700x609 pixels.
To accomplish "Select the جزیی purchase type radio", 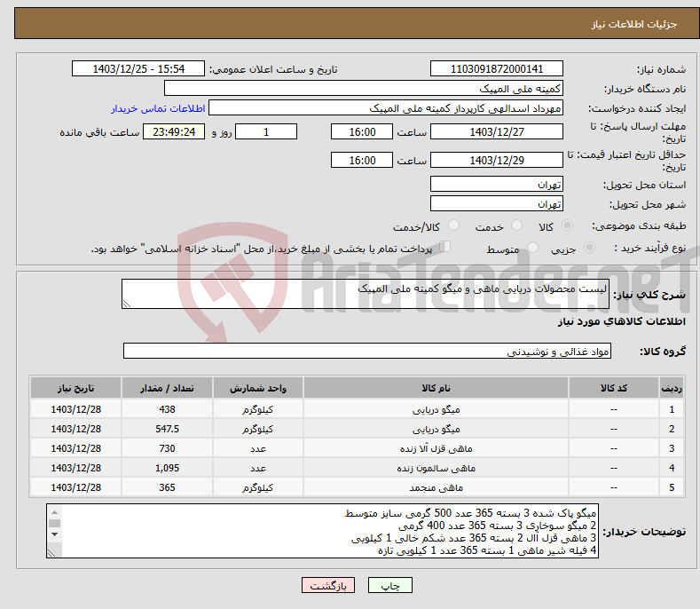I will pyautogui.click(x=589, y=247).
